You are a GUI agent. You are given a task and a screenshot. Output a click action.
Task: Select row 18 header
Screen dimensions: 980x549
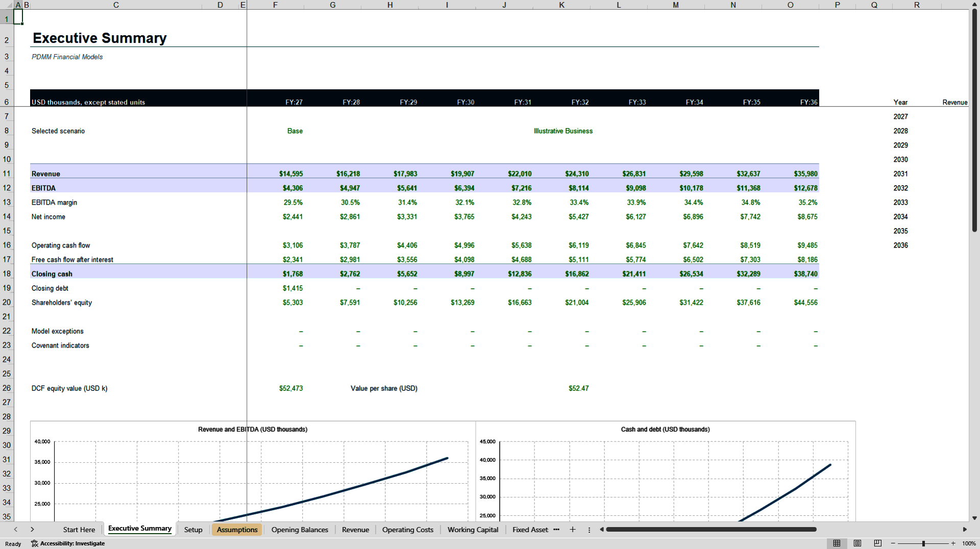7,273
